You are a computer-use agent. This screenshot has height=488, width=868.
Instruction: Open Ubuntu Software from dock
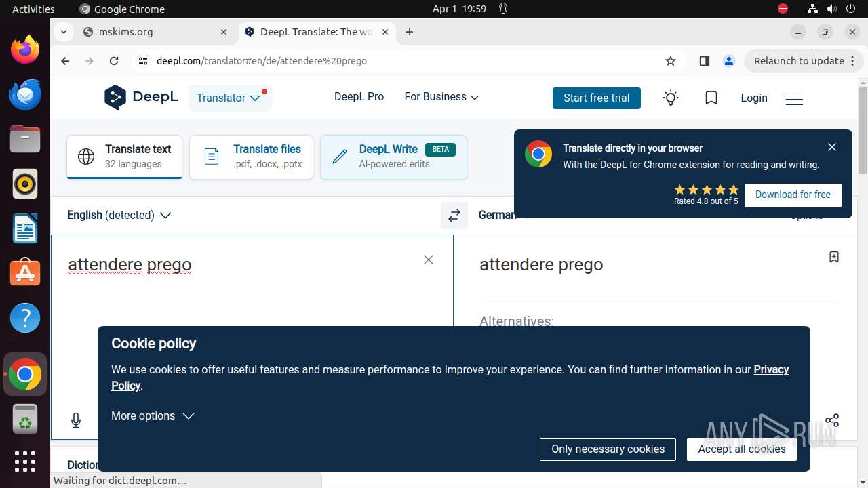(25, 273)
